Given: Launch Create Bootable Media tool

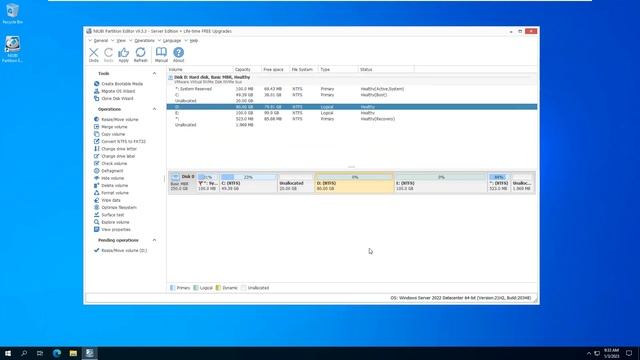Looking at the screenshot, I should [x=118, y=84].
